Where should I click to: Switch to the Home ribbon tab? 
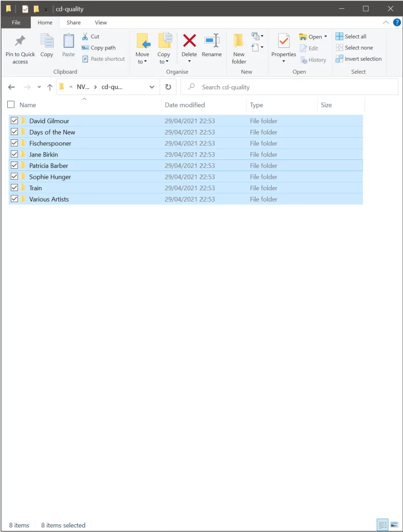(x=45, y=22)
